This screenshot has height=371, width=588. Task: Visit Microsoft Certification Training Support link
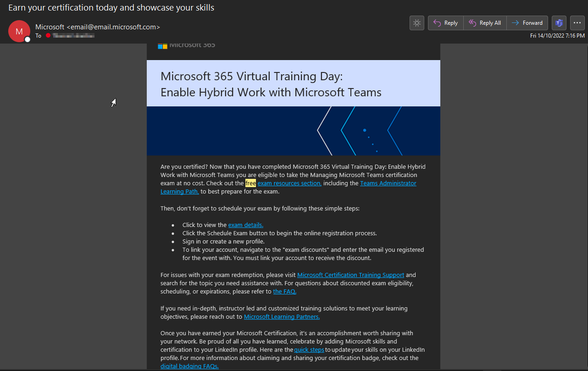[x=351, y=275]
